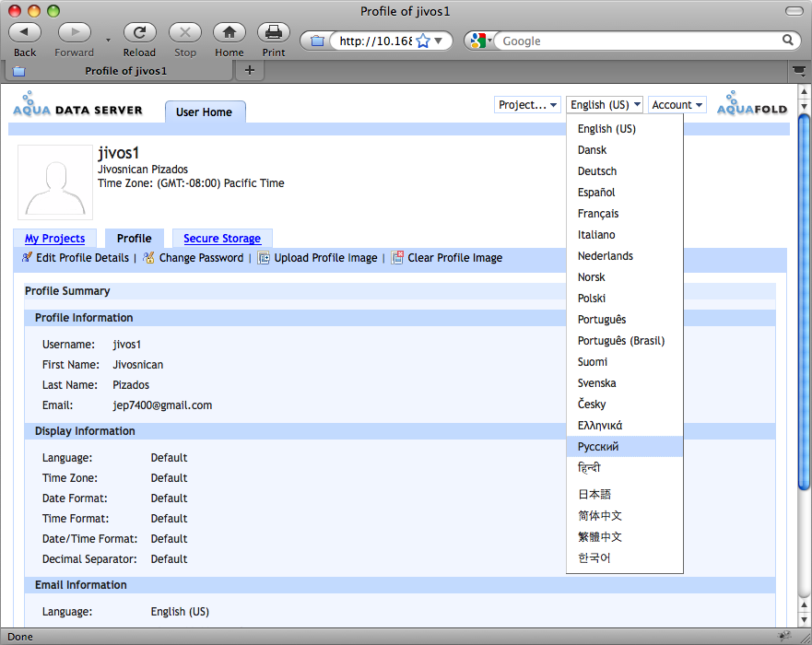812x645 pixels.
Task: Click the Upload Profile Image icon
Action: [264, 258]
